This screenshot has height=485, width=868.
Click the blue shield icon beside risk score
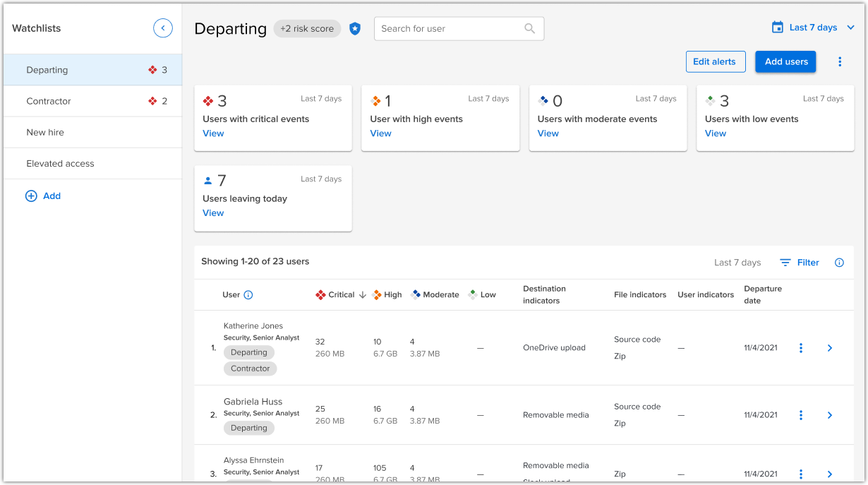[355, 29]
